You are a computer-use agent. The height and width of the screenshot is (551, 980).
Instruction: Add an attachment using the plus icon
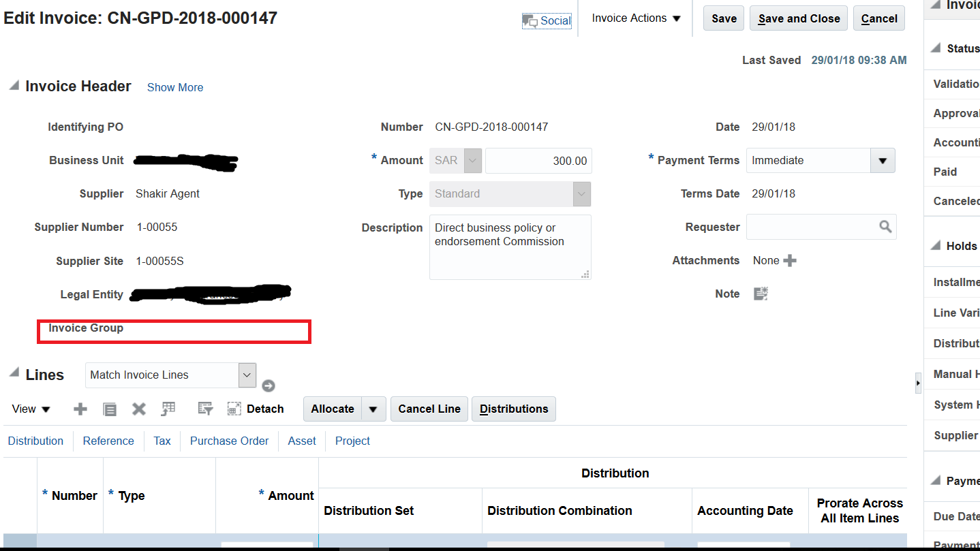click(789, 260)
